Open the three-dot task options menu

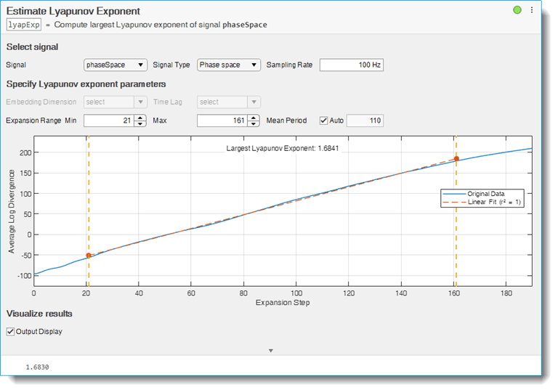point(532,10)
